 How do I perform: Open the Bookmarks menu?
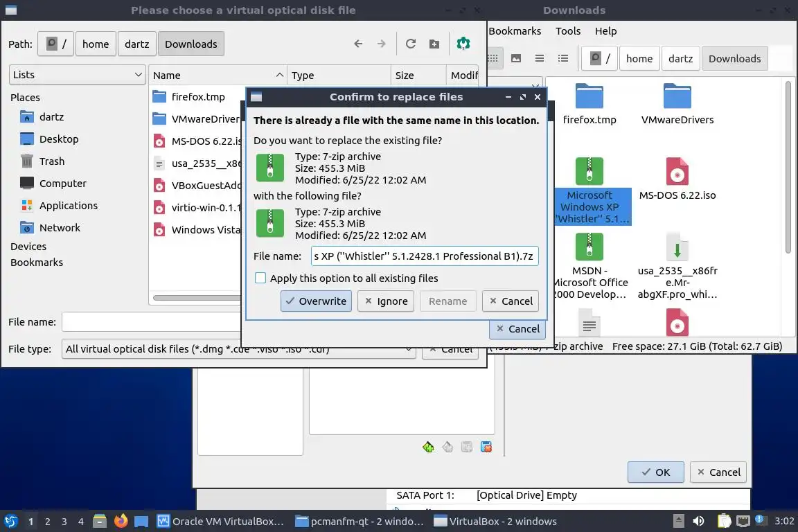click(x=515, y=31)
